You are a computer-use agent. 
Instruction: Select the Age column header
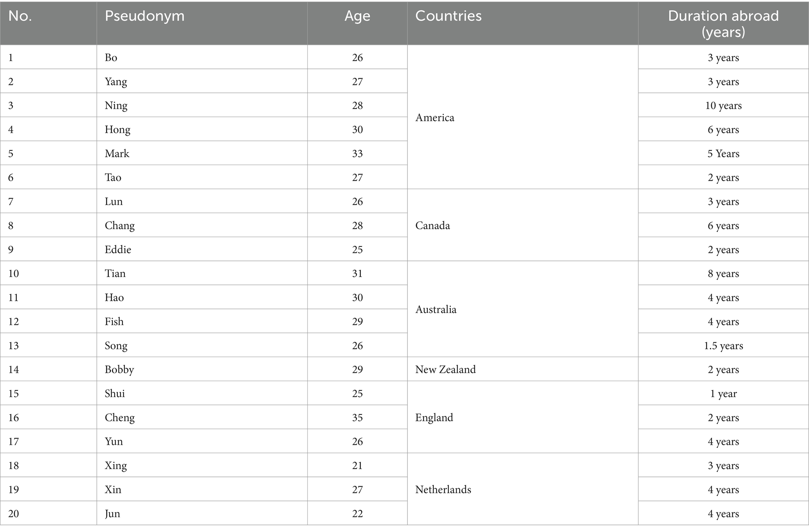(x=357, y=23)
